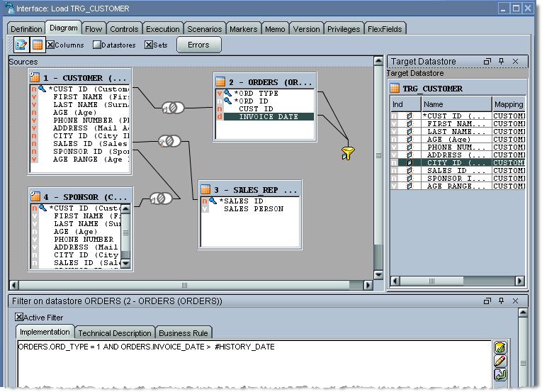
Task: Toggle the Sets checkbox
Action: [149, 45]
